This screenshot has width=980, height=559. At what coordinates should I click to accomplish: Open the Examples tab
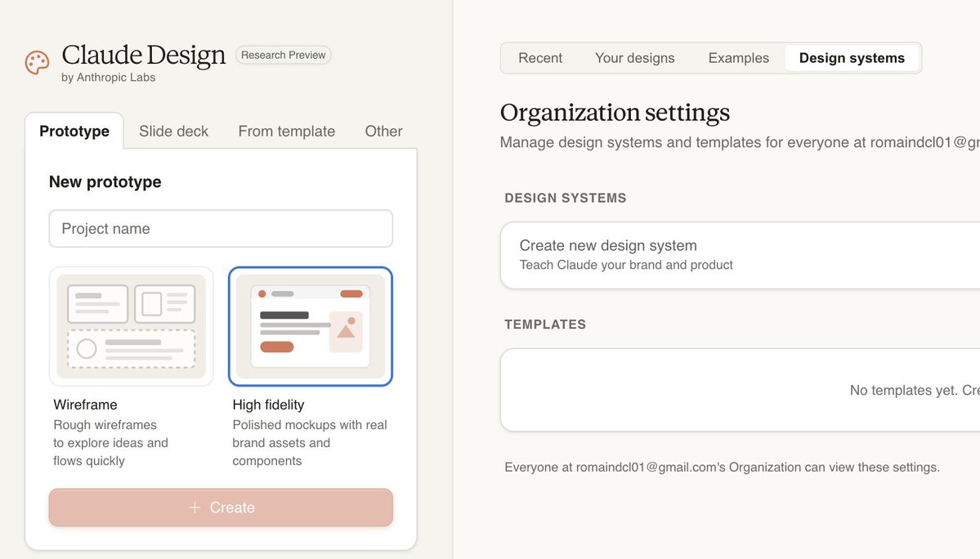(x=739, y=58)
